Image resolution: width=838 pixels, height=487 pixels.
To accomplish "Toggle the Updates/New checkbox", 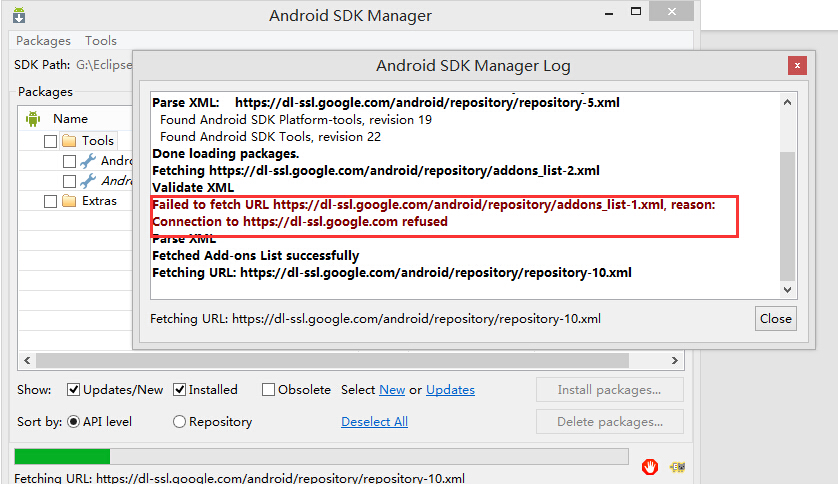I will 73,390.
